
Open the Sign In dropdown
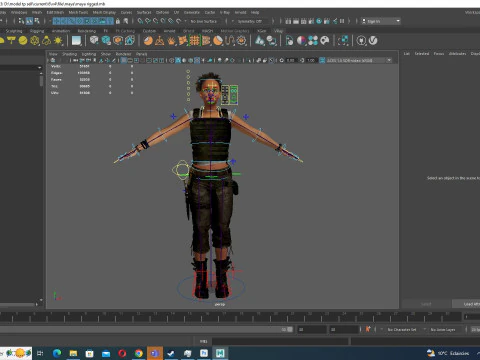point(381,21)
